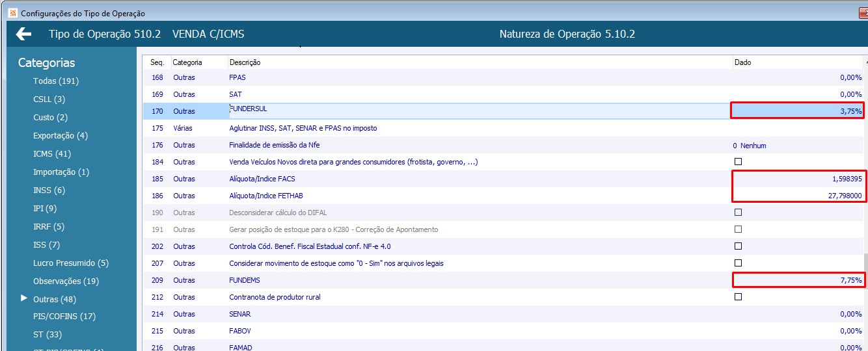
Task: Check Considerar movimento de estoque checkbox
Action: pos(738,263)
